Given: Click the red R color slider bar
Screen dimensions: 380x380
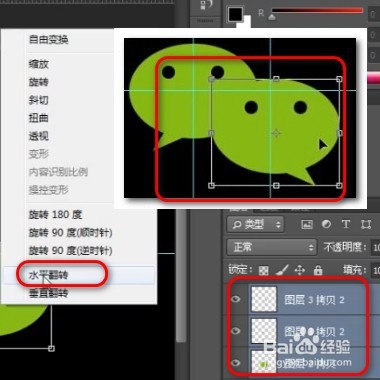Looking at the screenshot, I should pos(317,11).
